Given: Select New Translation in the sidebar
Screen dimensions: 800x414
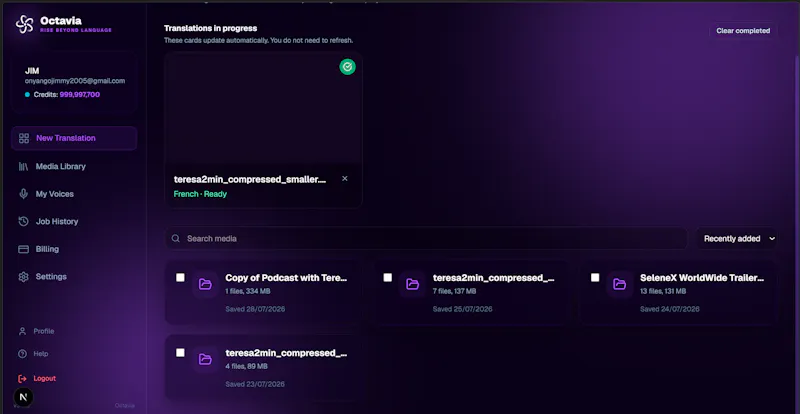Looking at the screenshot, I should [x=74, y=138].
